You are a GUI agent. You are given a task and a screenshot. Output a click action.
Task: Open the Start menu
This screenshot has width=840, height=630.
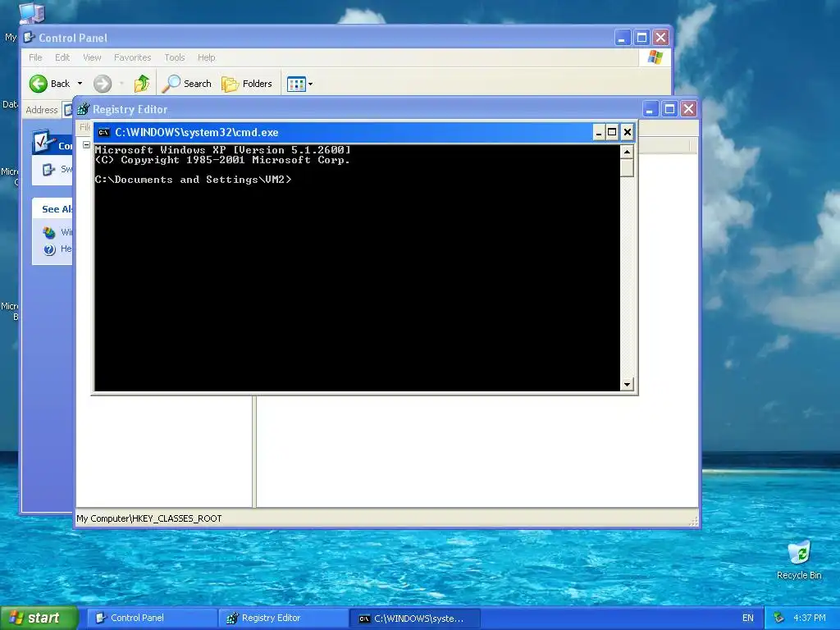pos(39,618)
